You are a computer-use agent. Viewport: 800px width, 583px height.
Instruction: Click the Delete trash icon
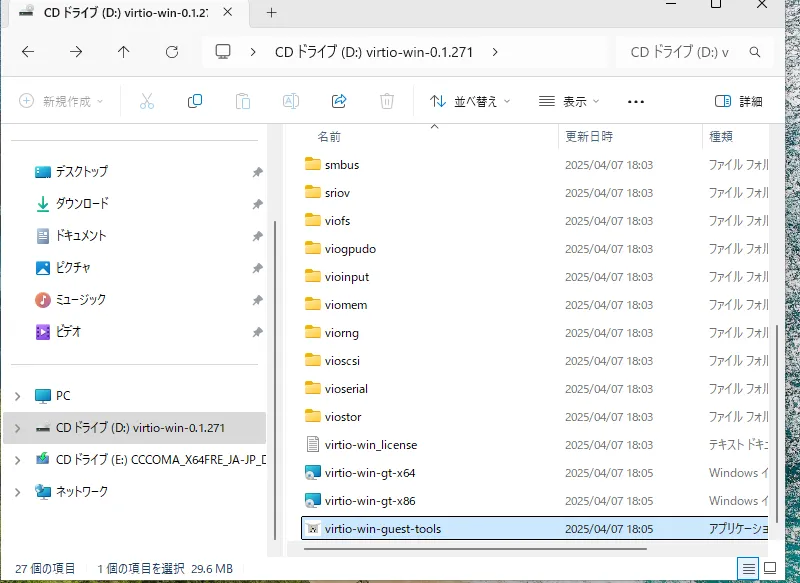(387, 101)
